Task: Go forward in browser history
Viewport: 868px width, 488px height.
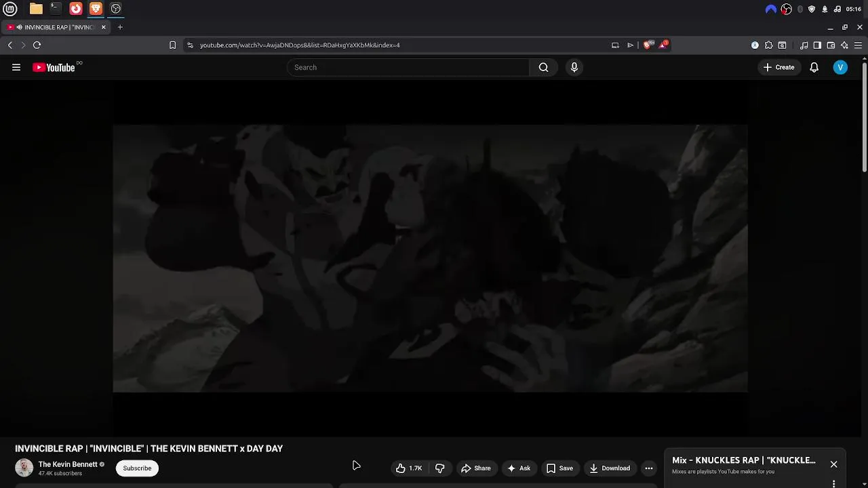Action: tap(23, 45)
